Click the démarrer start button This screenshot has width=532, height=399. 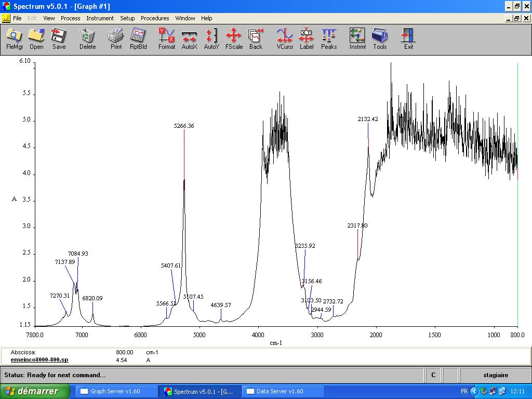pos(35,391)
